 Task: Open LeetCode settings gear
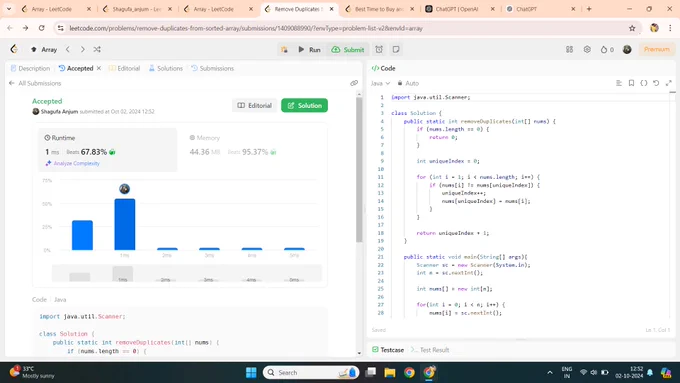(x=587, y=49)
